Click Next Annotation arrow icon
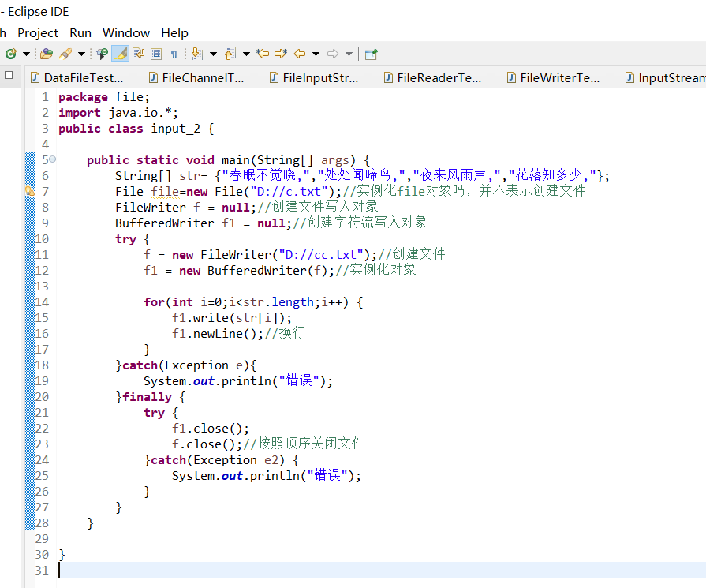The height and width of the screenshot is (588, 706). pos(196,54)
